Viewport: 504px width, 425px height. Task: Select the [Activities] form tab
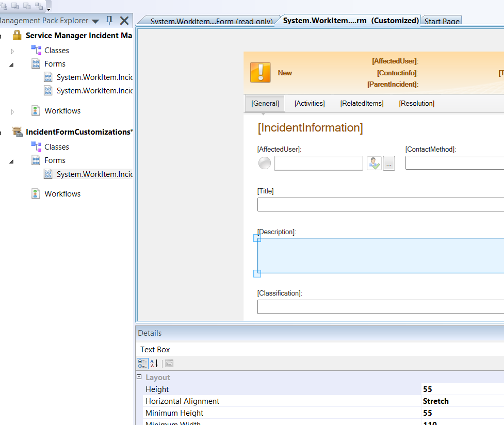pyautogui.click(x=310, y=103)
